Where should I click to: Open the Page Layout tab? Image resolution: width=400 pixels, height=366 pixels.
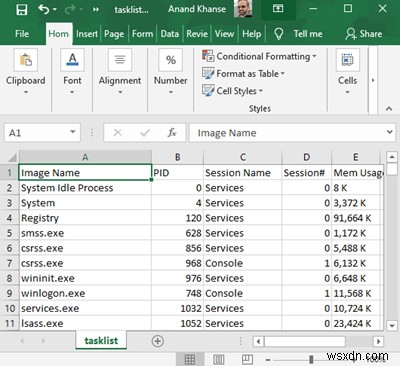(x=114, y=34)
